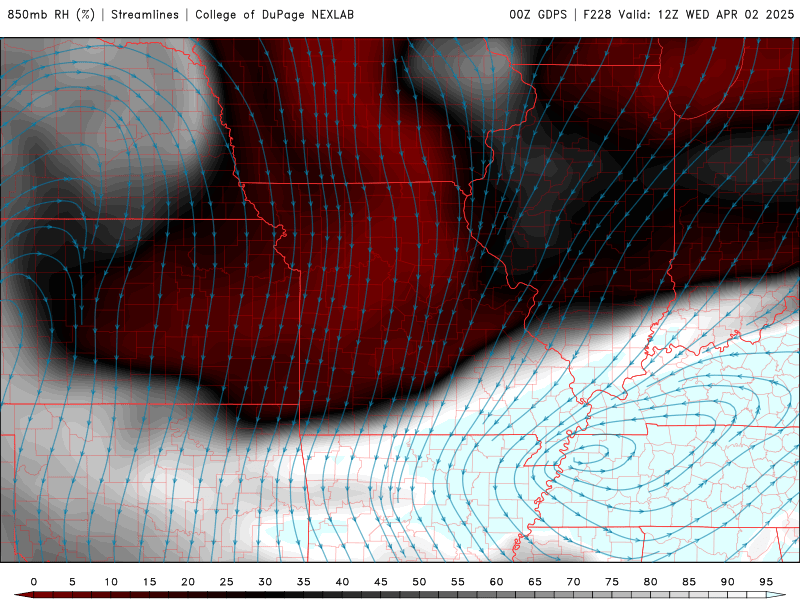Click the colorbar label 0
This screenshot has width=800, height=600.
(x=34, y=582)
